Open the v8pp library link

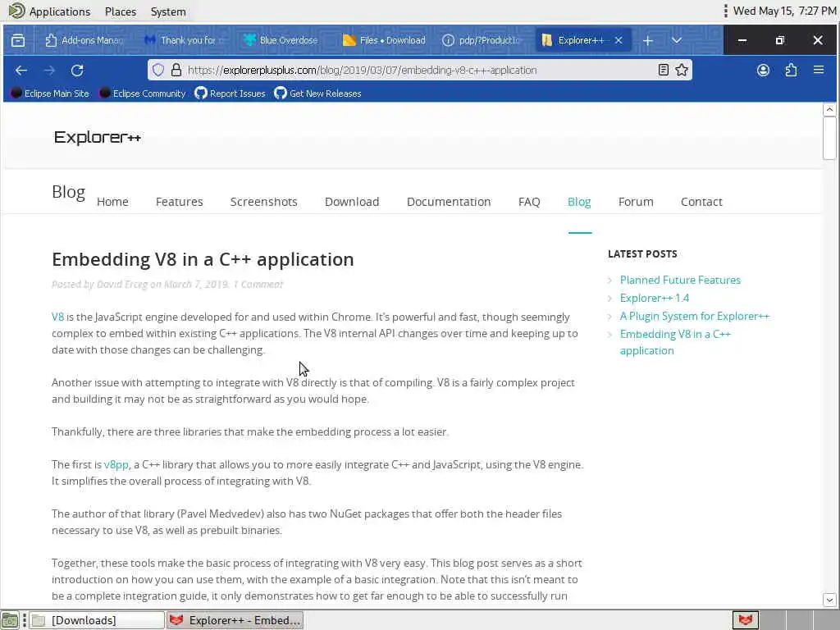click(x=116, y=465)
